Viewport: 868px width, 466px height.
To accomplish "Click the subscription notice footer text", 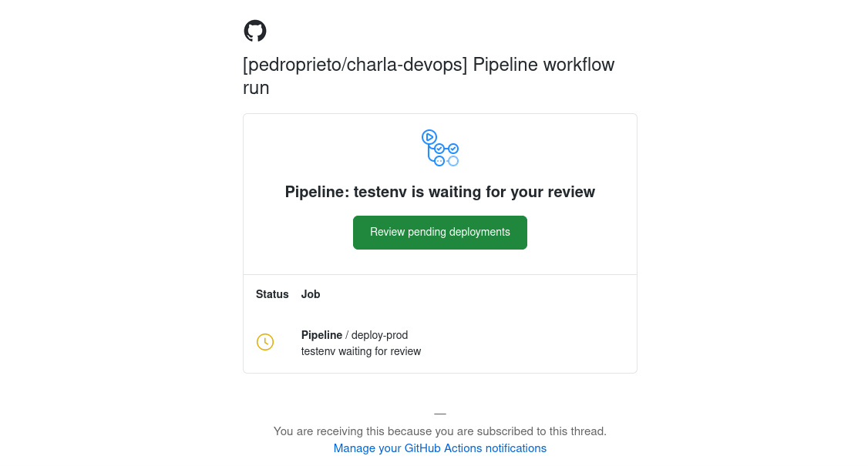I will [x=439, y=431].
